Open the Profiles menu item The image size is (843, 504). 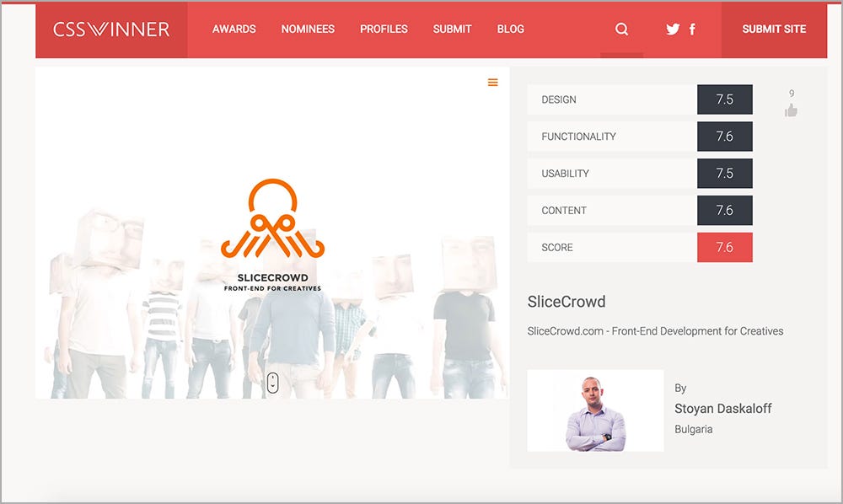click(x=384, y=29)
